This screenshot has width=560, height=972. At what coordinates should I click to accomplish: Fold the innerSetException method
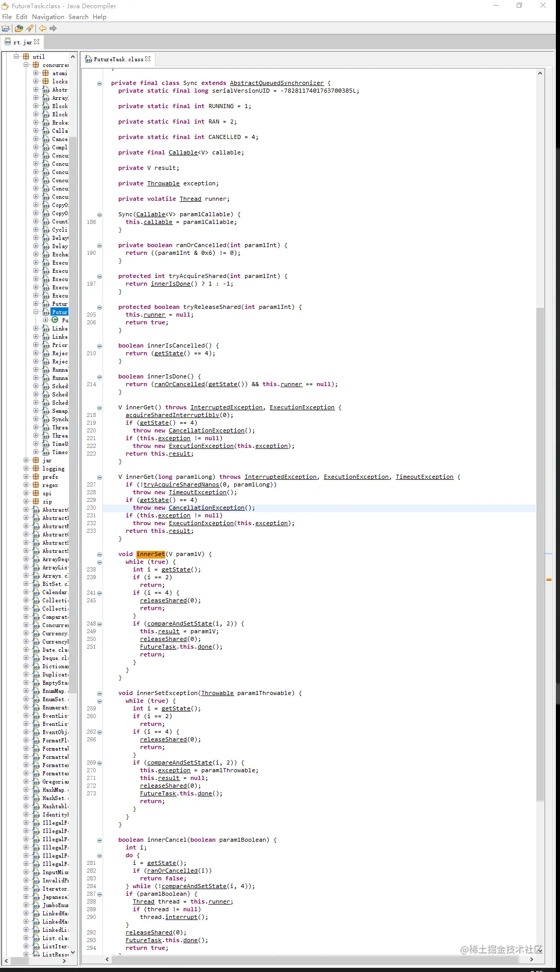(99, 693)
